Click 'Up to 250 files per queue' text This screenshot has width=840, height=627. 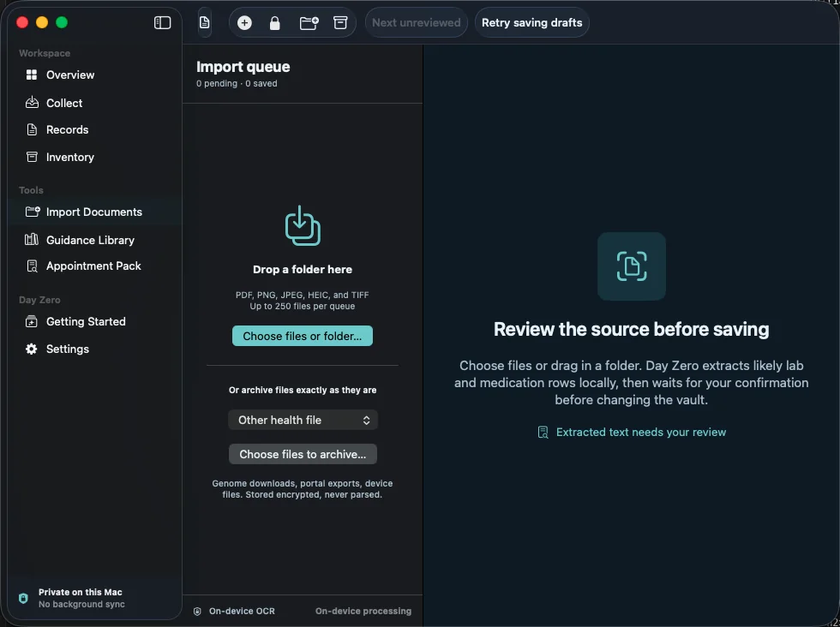tap(302, 307)
